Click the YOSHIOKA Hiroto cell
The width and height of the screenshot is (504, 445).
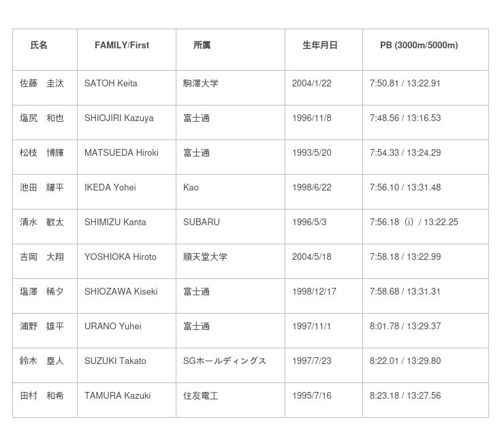tap(121, 257)
